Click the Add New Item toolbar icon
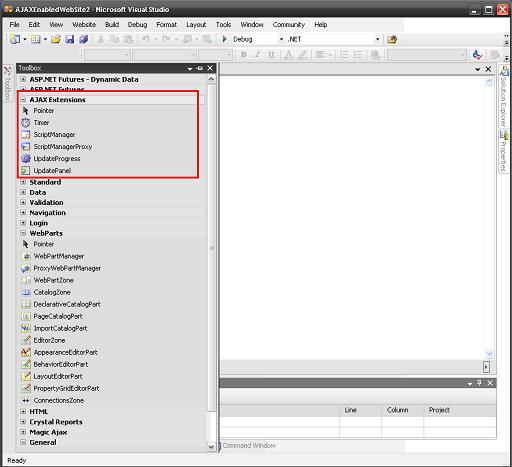This screenshot has height=467, width=512. pyautogui.click(x=36, y=39)
